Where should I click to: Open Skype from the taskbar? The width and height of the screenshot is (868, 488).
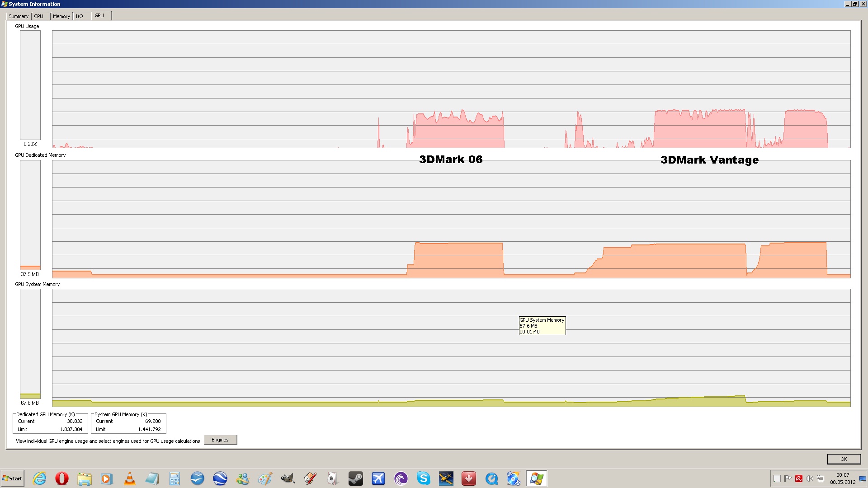tap(424, 479)
